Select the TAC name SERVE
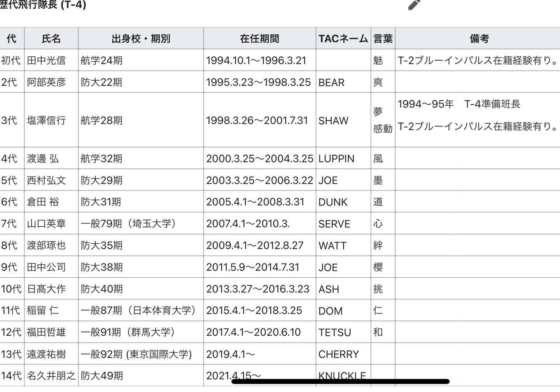The image size is (560, 392). (x=334, y=224)
